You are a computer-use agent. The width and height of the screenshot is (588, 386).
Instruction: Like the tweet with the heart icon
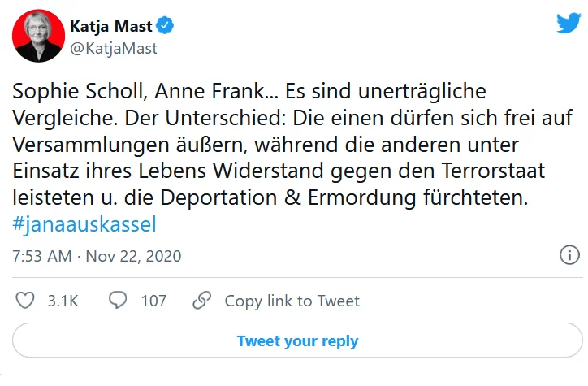pos(26,301)
